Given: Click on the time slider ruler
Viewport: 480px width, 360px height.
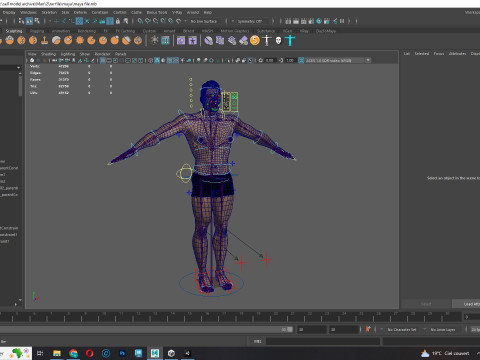Looking at the screenshot, I should (x=230, y=317).
